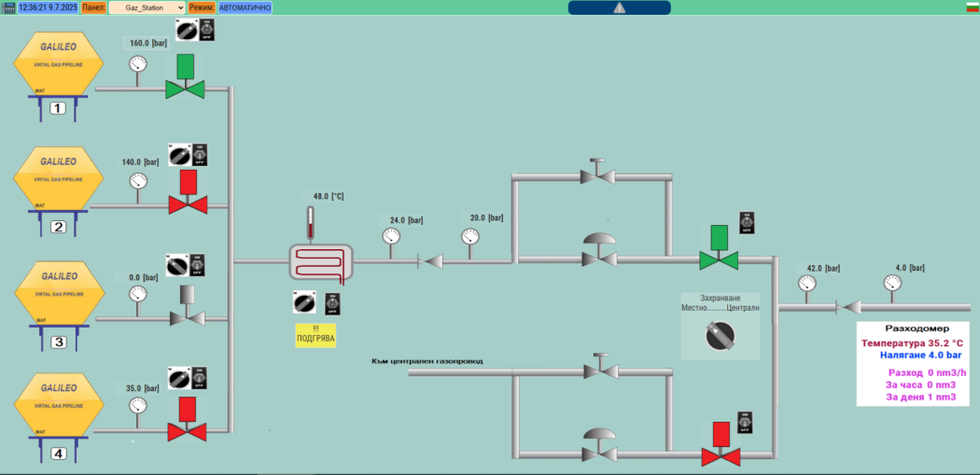
Task: Toggle the heater manual/auto selector knob
Action: 304,302
